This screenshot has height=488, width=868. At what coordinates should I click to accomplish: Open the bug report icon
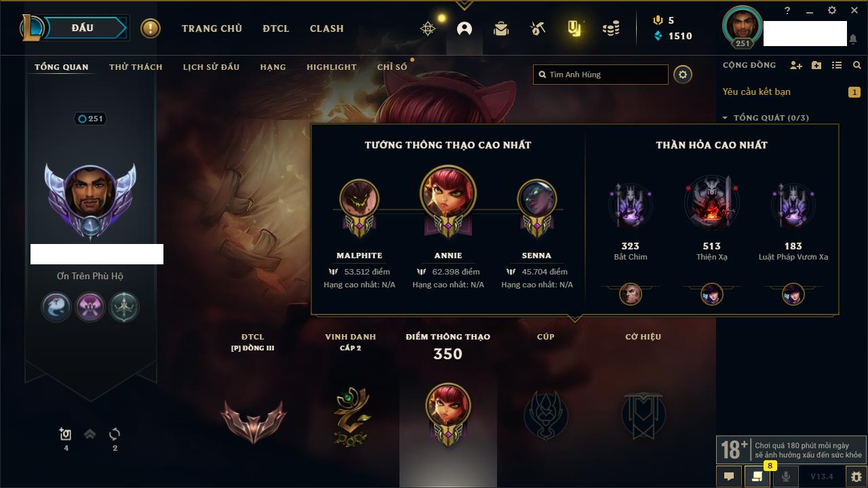(856, 476)
